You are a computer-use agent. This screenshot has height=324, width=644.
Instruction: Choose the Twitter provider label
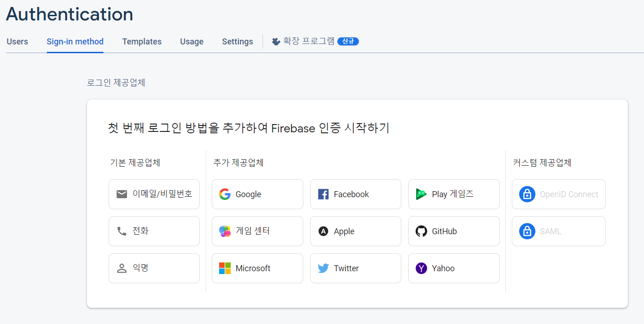point(346,268)
